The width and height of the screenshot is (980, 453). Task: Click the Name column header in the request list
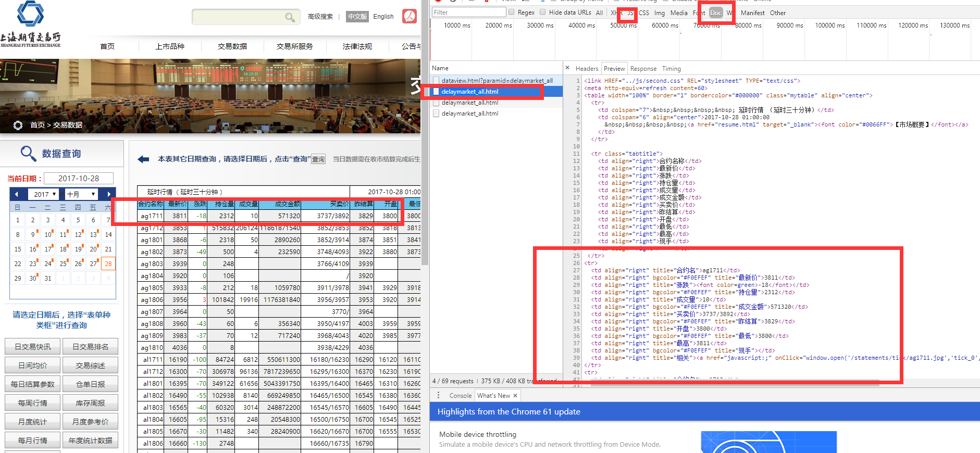tap(440, 68)
